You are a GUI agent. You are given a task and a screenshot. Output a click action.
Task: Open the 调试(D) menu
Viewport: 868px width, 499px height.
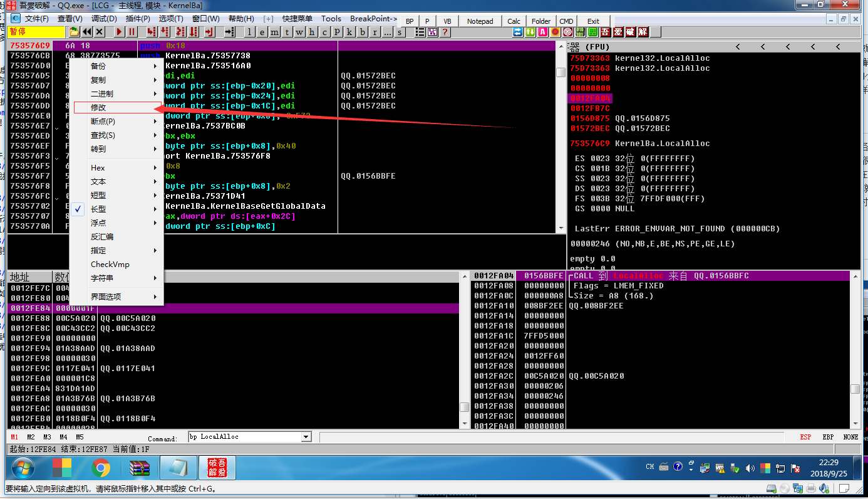coord(104,19)
